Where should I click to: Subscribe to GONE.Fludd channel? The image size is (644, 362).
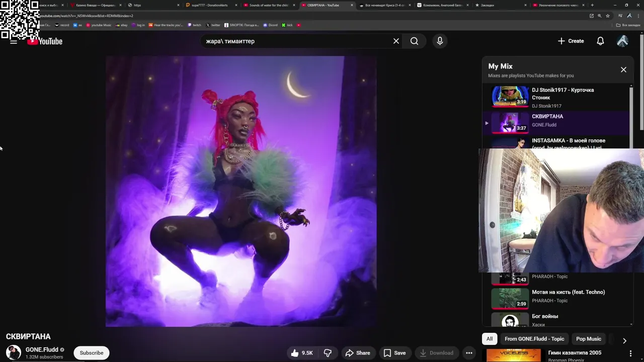click(92, 353)
